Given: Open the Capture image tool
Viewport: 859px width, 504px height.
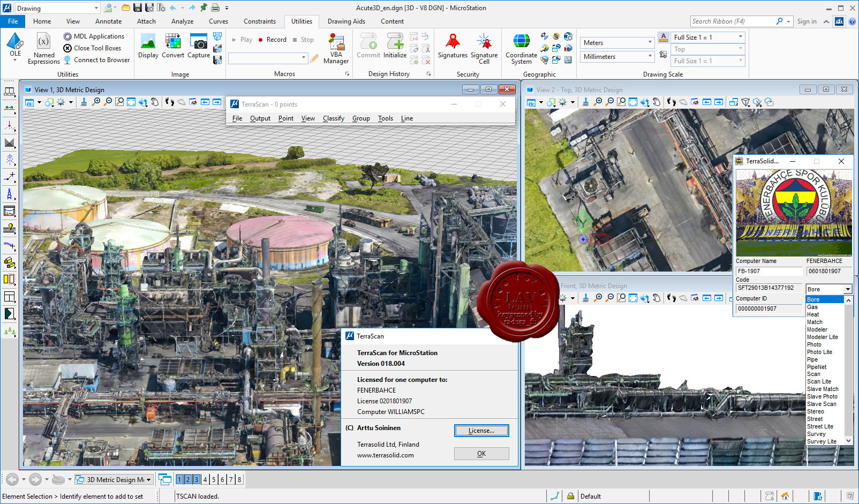Looking at the screenshot, I should click(x=199, y=46).
